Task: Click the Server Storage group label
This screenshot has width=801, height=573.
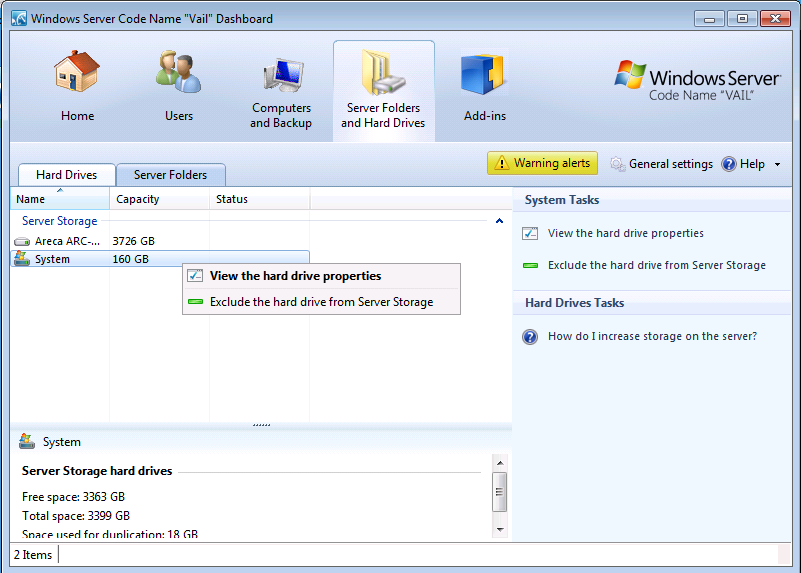Action: point(59,221)
